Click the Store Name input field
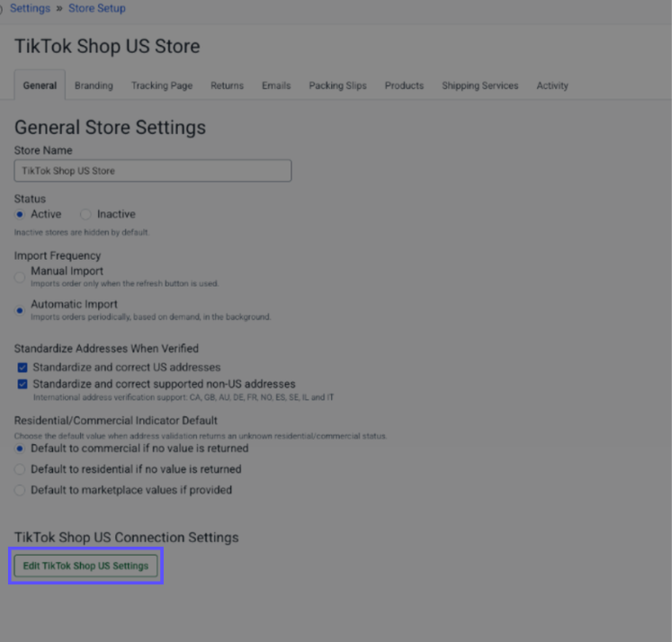This screenshot has height=642, width=672. [x=153, y=171]
